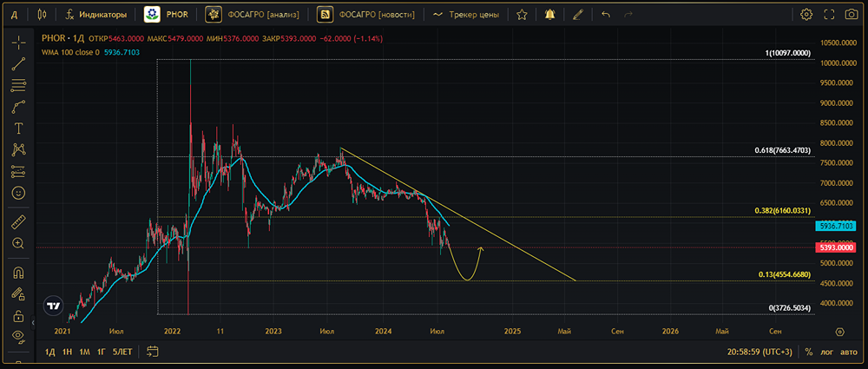
Task: Click the zoom-in magnifier tool
Action: [x=18, y=244]
